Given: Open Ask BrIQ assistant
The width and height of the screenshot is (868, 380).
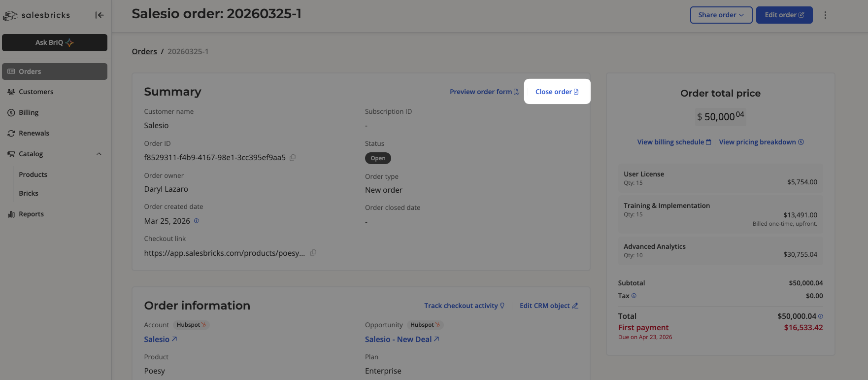Looking at the screenshot, I should pos(55,42).
